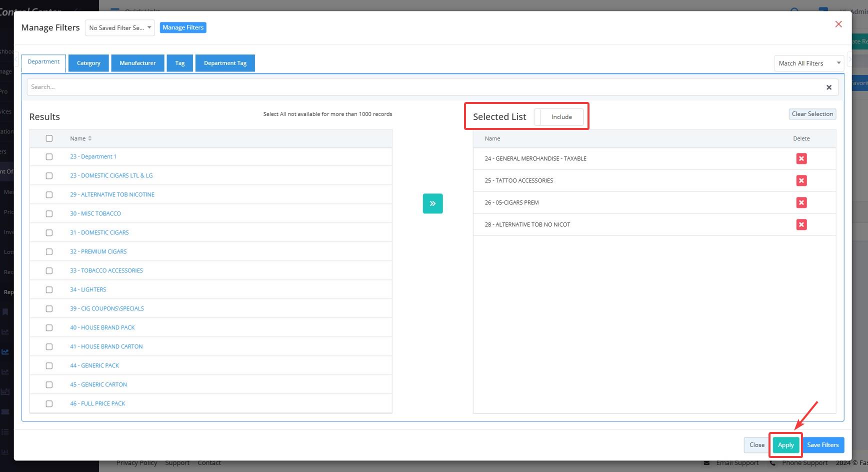This screenshot has height=472, width=868.
Task: Open the Match All Filters dropdown
Action: click(x=809, y=63)
